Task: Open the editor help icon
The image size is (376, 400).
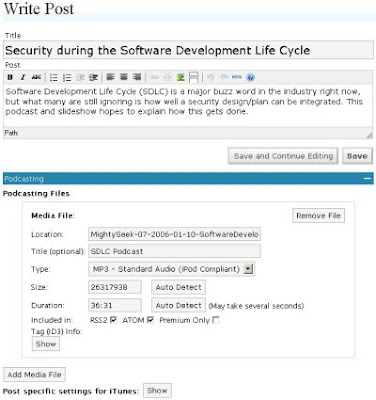Action: (251, 77)
